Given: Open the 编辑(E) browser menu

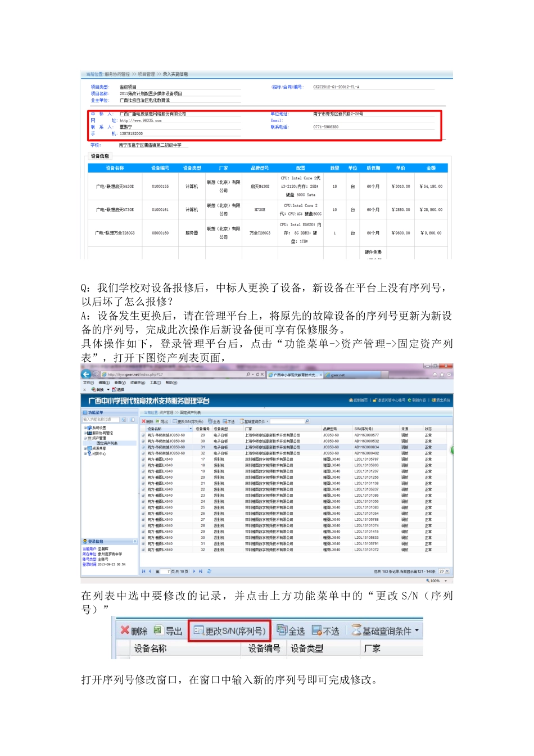Looking at the screenshot, I should [105, 382].
